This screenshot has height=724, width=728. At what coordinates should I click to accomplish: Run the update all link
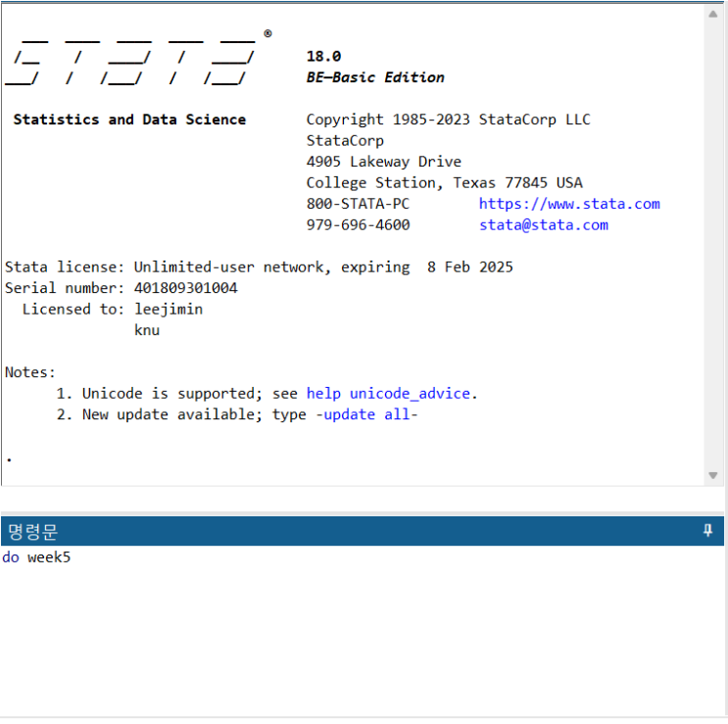(x=367, y=414)
